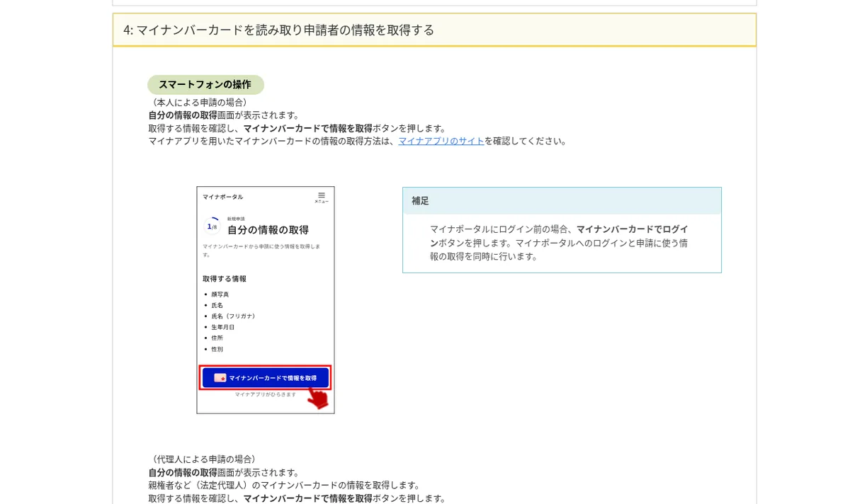Click the （本人による申請の場合） text line
850x504 pixels.
[200, 103]
